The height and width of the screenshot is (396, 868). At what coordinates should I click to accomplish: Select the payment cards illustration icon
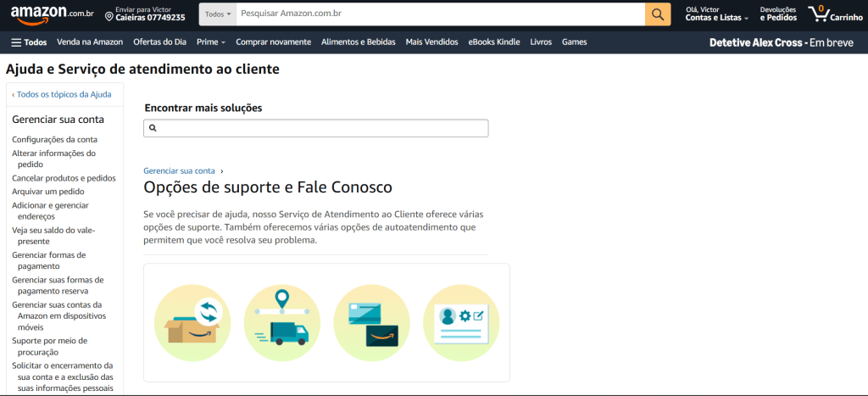click(371, 322)
